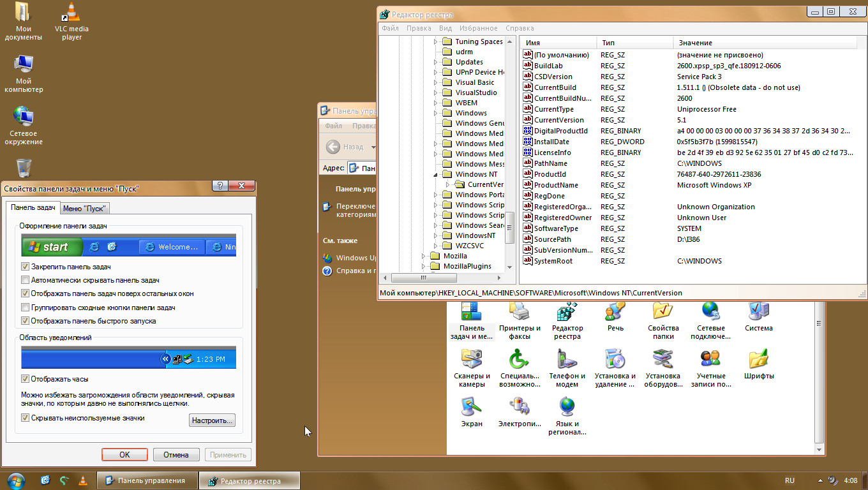This screenshot has width=868, height=490.
Task: Expand the Tuning Spaces registry key
Action: click(x=437, y=41)
